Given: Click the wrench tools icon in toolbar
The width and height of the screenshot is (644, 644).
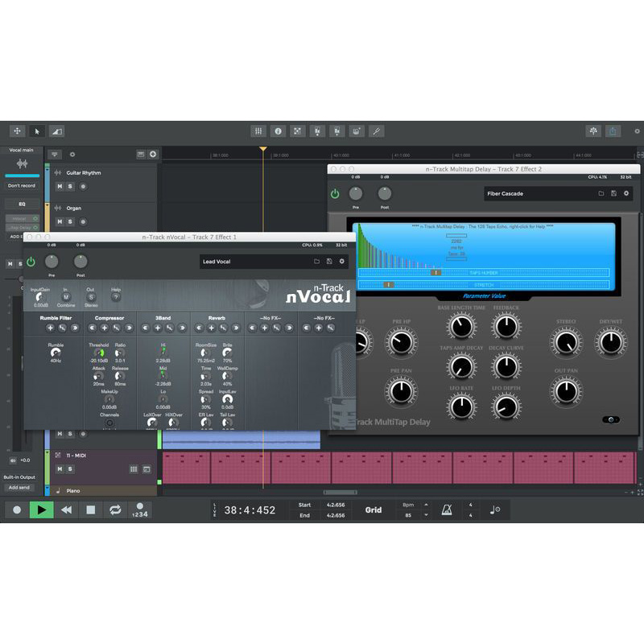Looking at the screenshot, I should (376, 131).
